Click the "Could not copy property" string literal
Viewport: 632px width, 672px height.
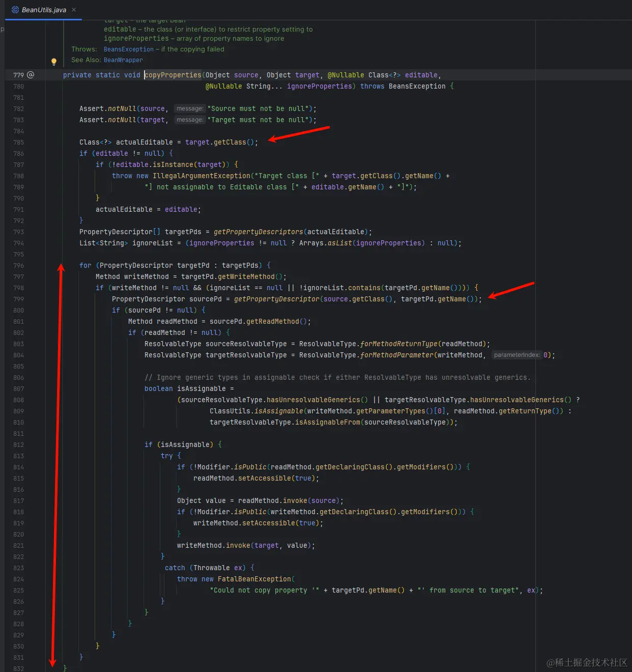click(265, 590)
